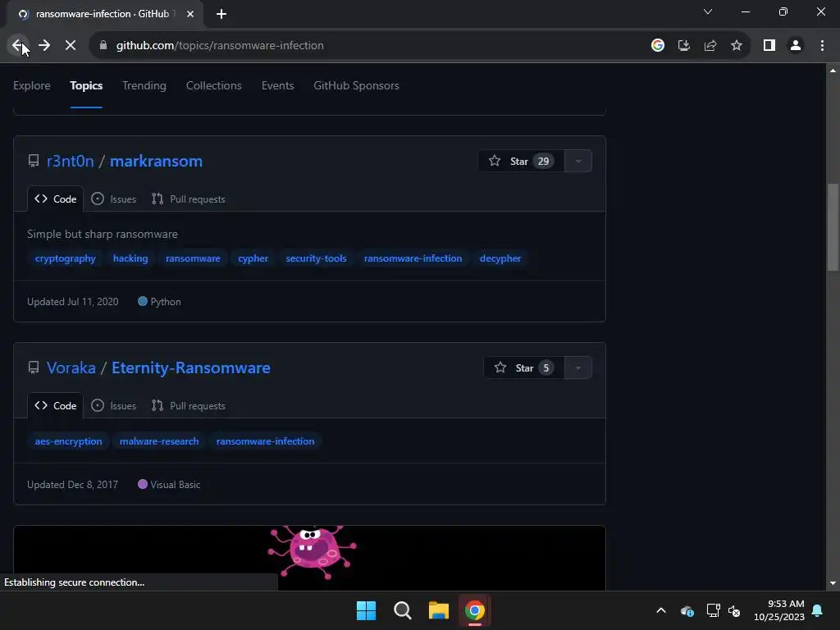840x630 pixels.
Task: Open the Eternity-Ransomware repository link
Action: click(x=190, y=367)
